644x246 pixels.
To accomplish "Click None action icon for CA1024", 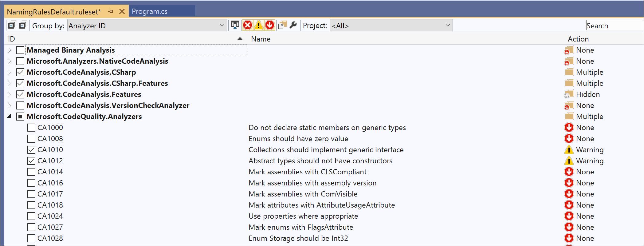I will (x=569, y=216).
